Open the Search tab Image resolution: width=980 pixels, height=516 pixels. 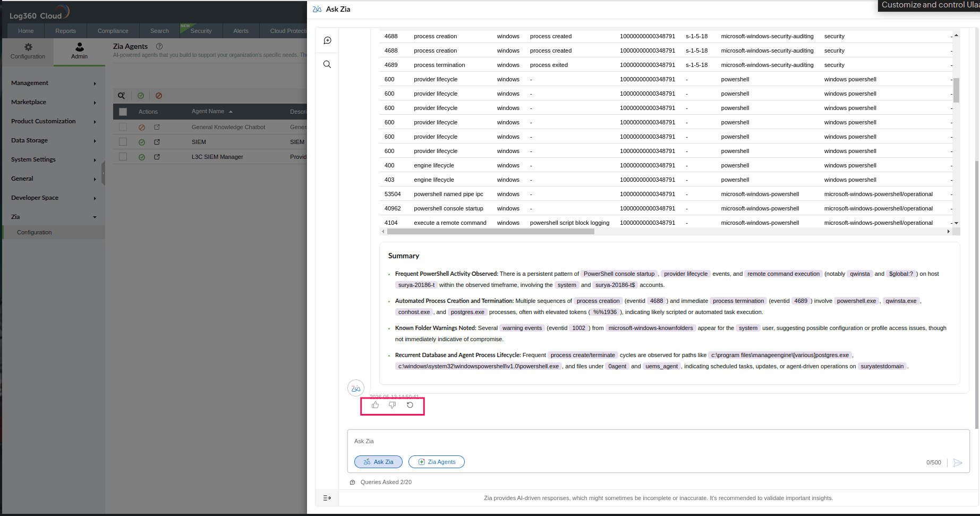(159, 31)
